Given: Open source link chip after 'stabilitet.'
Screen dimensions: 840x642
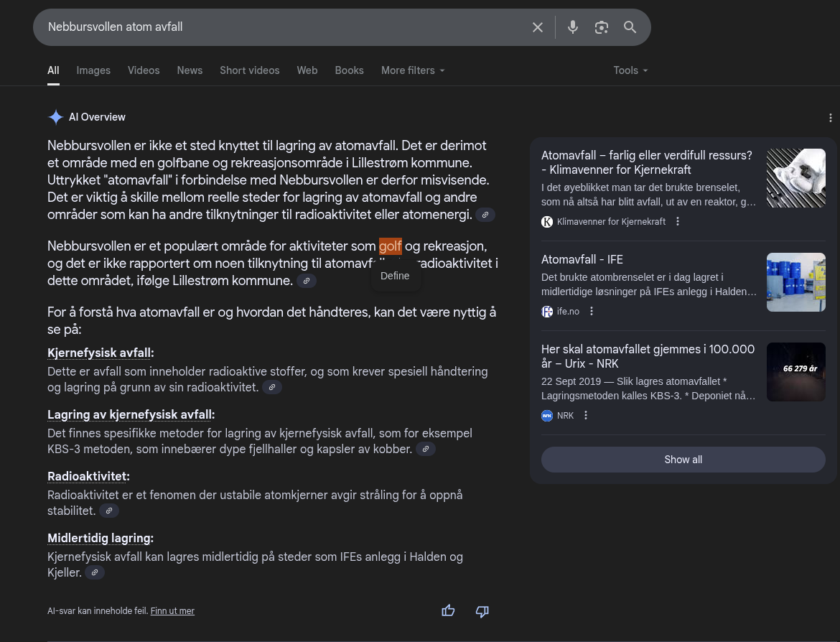Looking at the screenshot, I should (x=109, y=511).
